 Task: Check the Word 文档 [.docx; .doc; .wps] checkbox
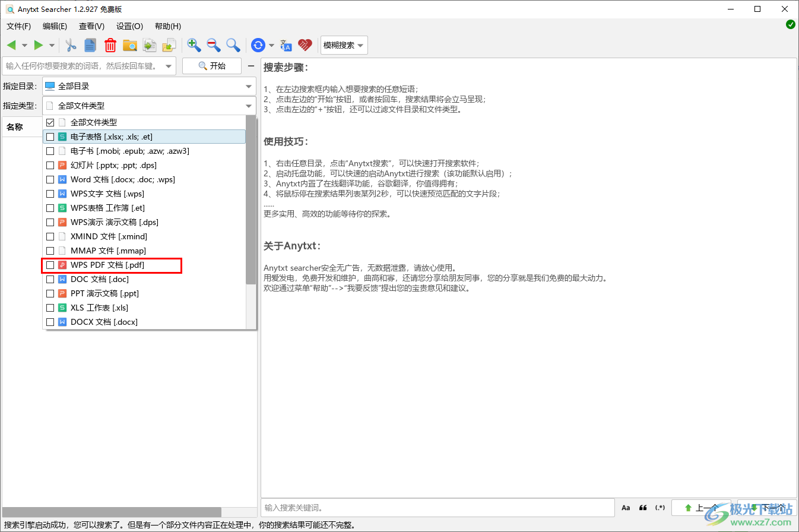(x=50, y=179)
